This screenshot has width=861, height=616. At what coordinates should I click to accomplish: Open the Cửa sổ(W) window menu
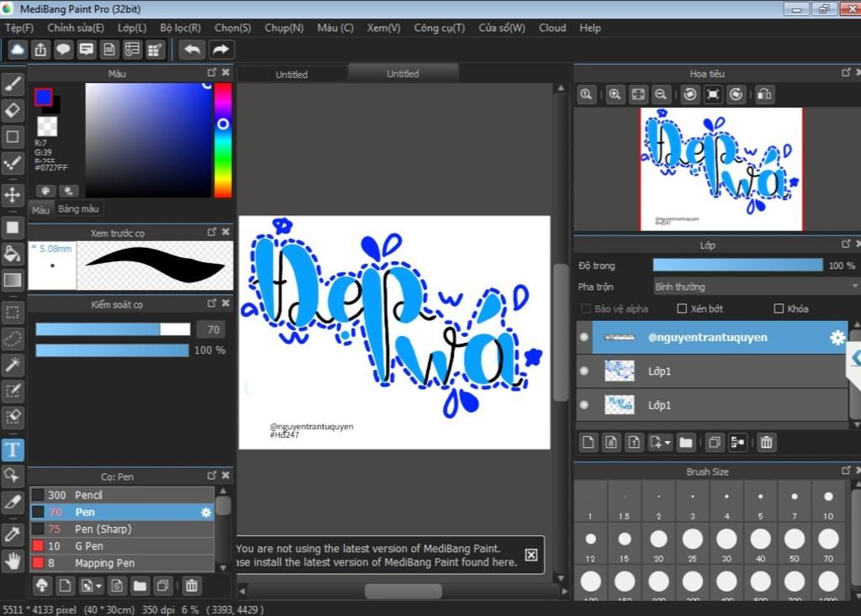(501, 28)
